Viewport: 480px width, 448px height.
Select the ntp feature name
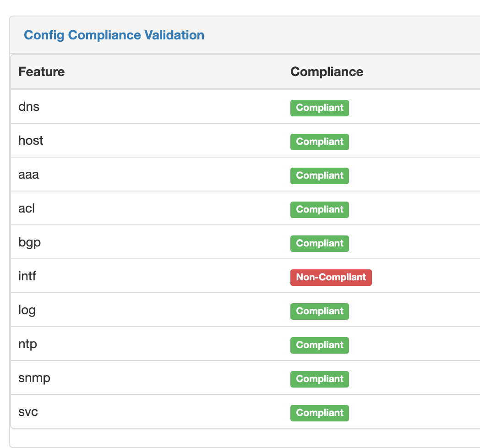point(27,344)
